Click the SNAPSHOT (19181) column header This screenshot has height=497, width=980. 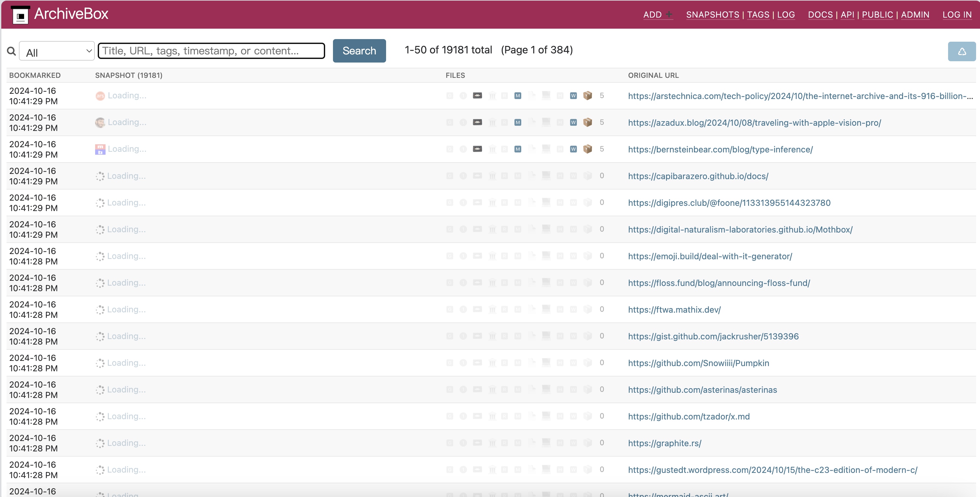click(129, 75)
